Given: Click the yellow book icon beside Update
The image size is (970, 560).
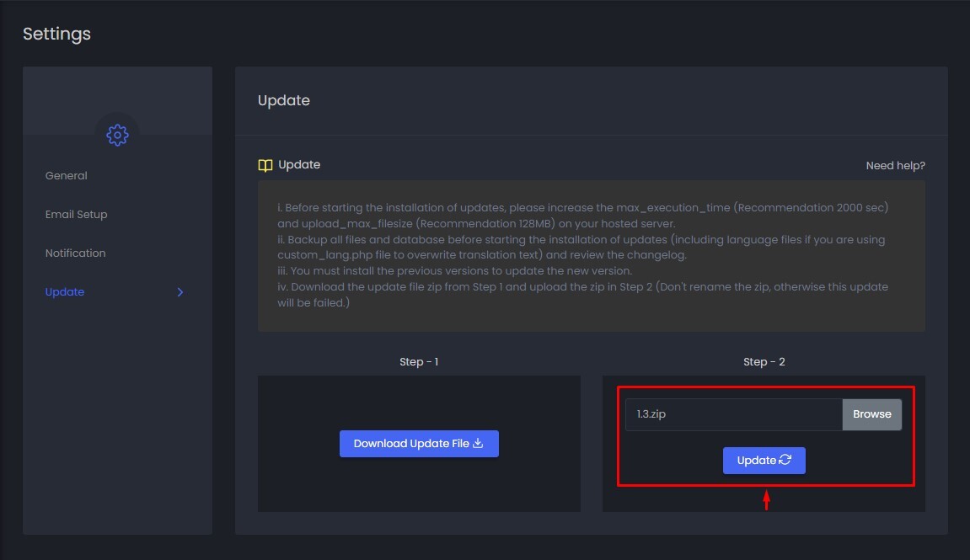Looking at the screenshot, I should pos(265,165).
